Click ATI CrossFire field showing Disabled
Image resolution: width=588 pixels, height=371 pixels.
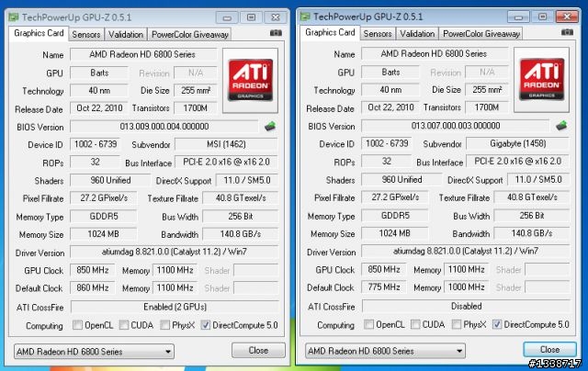[466, 306]
